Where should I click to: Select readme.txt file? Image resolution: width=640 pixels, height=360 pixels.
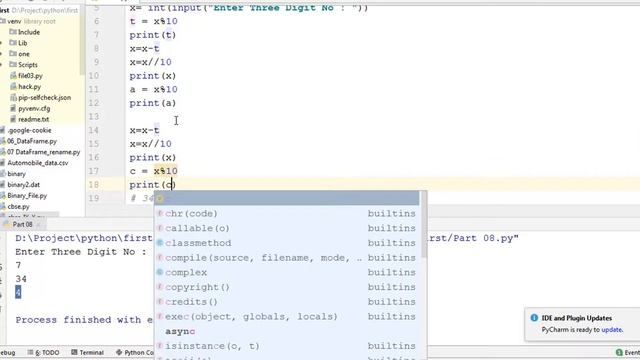33,119
